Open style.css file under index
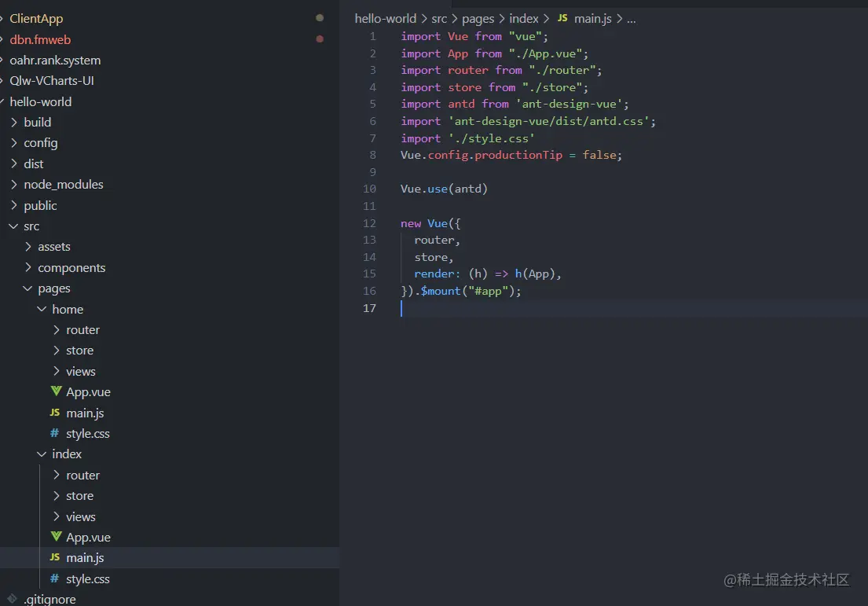868x606 pixels. coord(87,578)
